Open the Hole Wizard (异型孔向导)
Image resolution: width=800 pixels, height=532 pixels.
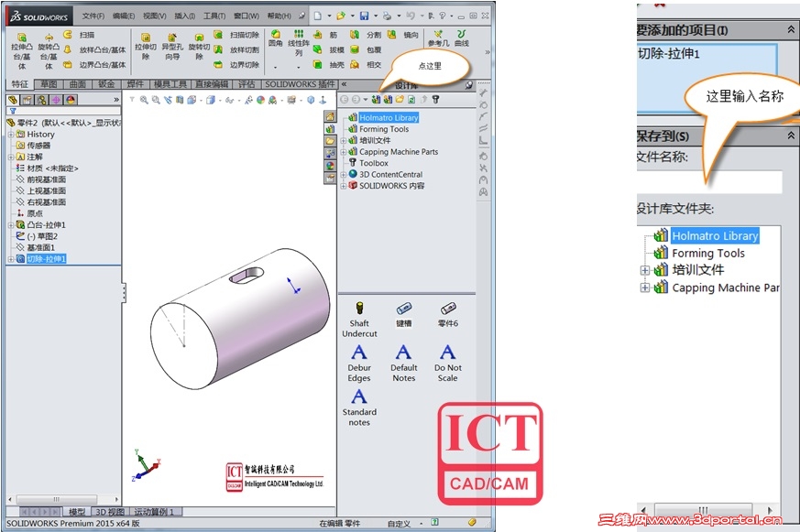pyautogui.click(x=172, y=47)
